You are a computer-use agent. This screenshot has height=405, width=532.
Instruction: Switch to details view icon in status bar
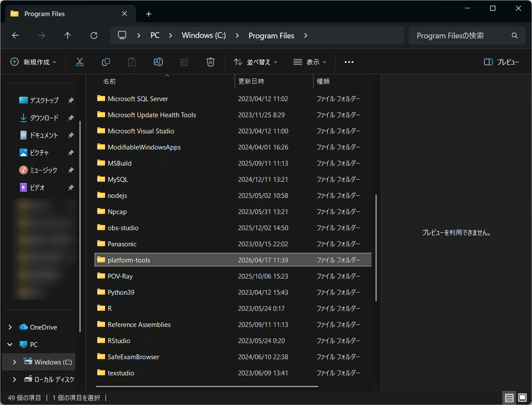[x=509, y=398]
